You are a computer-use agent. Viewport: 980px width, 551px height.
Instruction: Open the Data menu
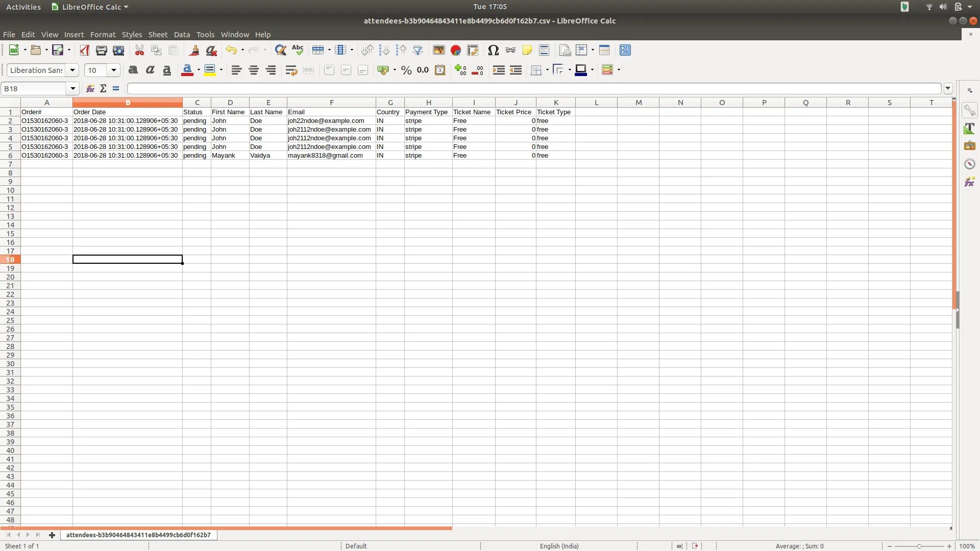click(x=182, y=35)
